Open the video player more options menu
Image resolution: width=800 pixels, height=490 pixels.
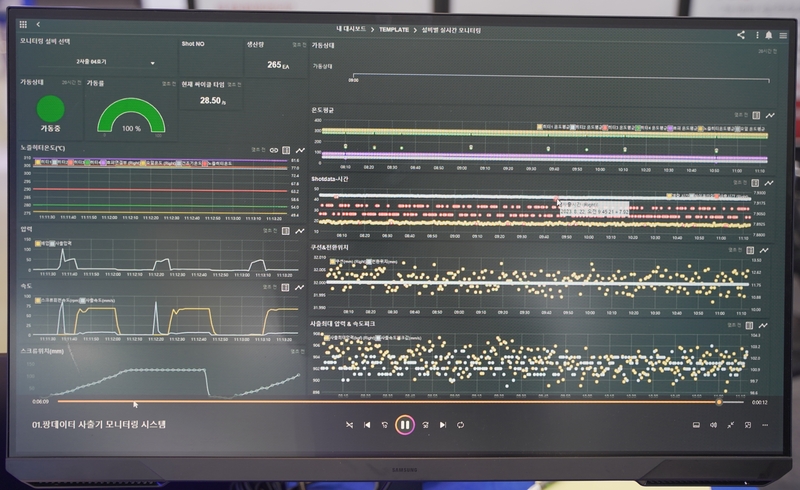(x=766, y=425)
